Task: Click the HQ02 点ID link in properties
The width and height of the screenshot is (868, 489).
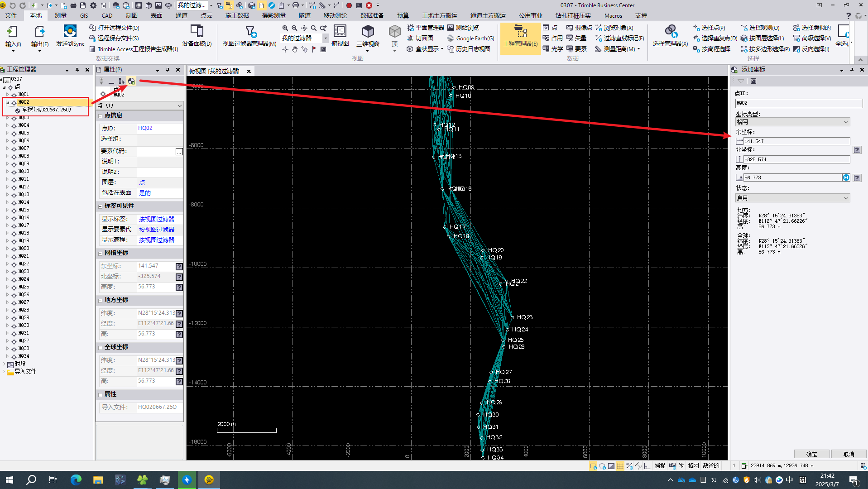Action: click(145, 128)
